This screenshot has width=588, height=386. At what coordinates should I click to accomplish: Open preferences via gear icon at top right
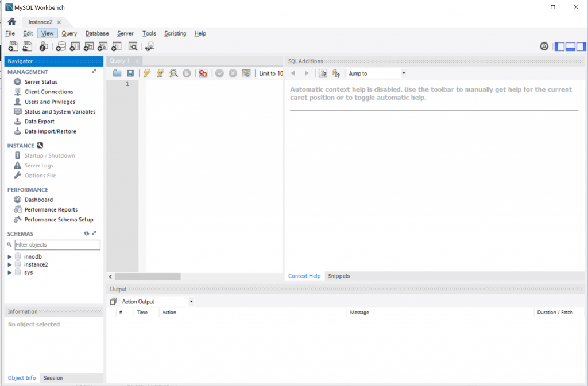click(x=544, y=46)
